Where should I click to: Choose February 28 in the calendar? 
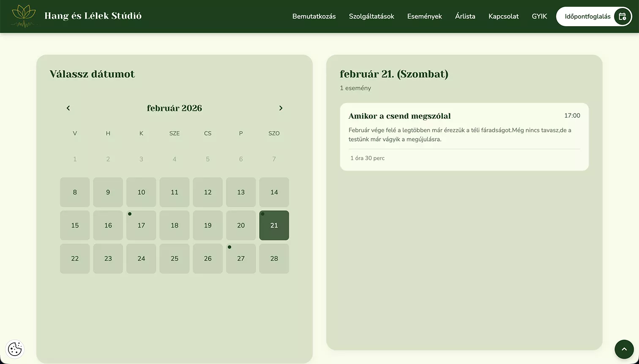coord(274,258)
